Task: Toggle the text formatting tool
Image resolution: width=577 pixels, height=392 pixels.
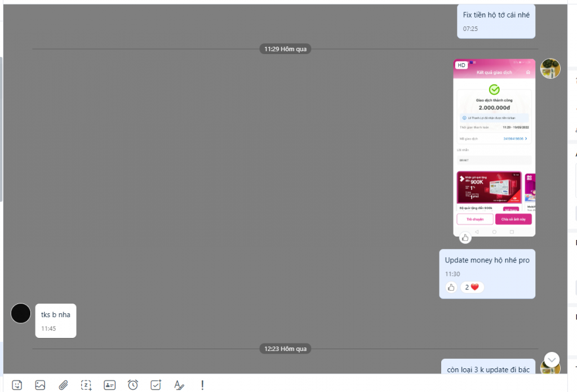Action: (x=179, y=385)
